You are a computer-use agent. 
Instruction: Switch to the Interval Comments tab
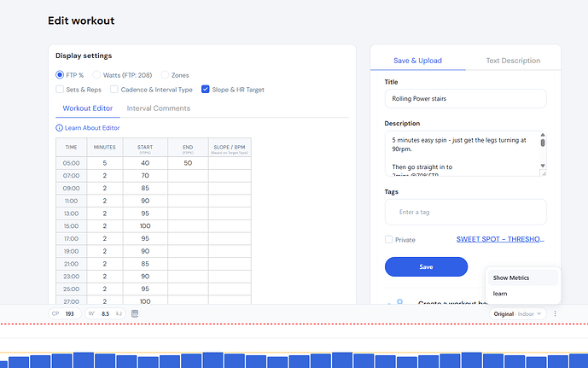click(159, 108)
